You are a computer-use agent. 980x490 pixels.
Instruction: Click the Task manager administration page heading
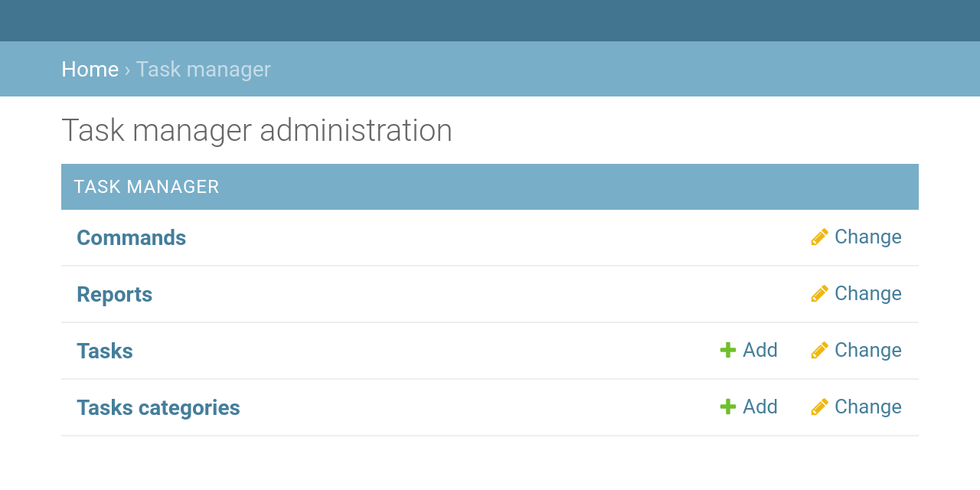(x=256, y=130)
